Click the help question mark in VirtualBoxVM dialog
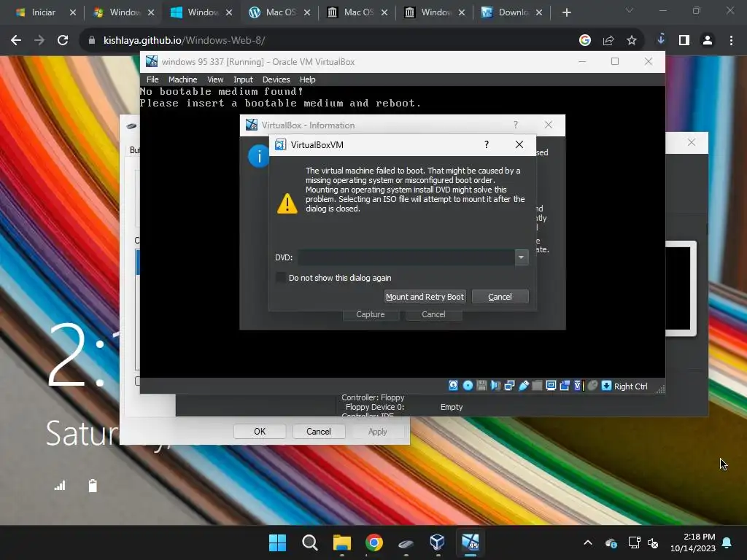 (x=487, y=145)
